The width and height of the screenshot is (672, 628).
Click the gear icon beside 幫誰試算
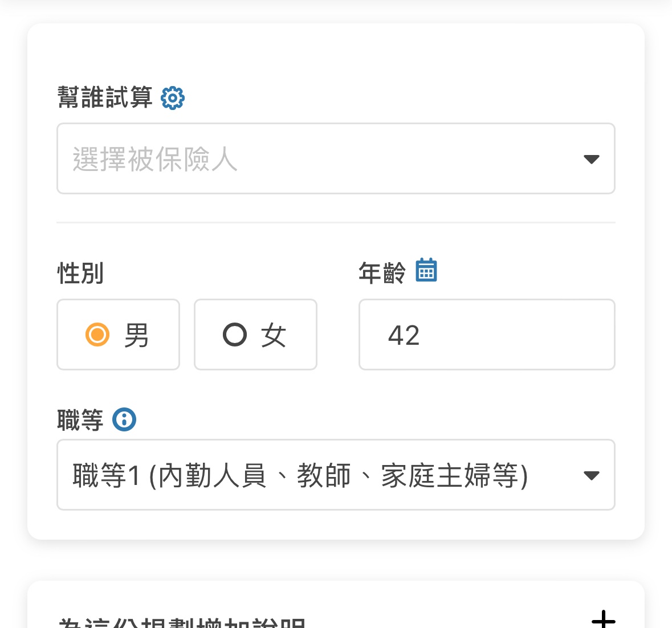point(173,98)
